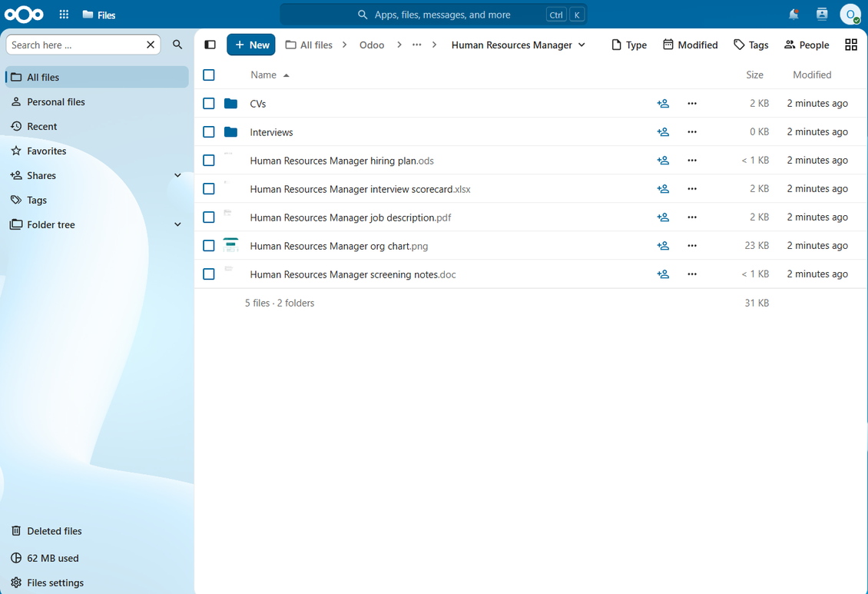Click the sidebar search magnifier icon
Screen dimensions: 868x594
click(x=177, y=45)
